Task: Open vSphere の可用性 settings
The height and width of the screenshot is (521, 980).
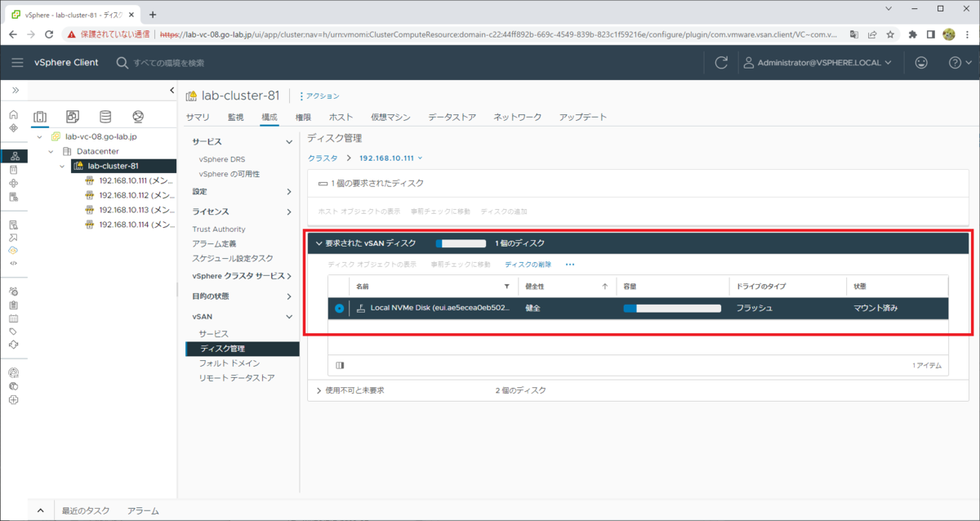Action: click(x=230, y=174)
